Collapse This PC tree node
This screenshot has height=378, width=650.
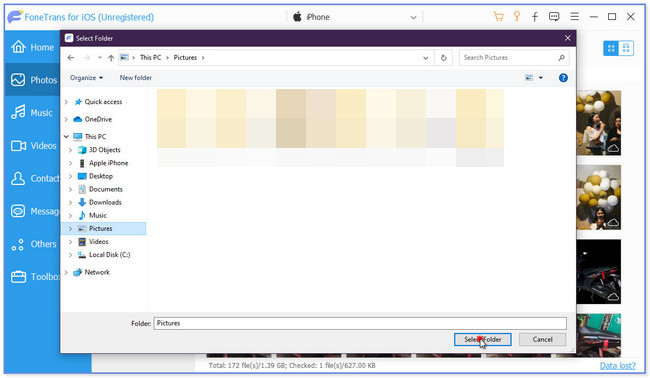point(66,136)
